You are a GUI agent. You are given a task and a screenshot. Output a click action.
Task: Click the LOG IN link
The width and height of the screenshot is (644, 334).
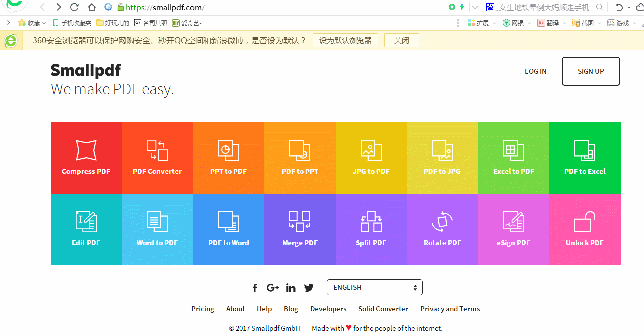[536, 71]
